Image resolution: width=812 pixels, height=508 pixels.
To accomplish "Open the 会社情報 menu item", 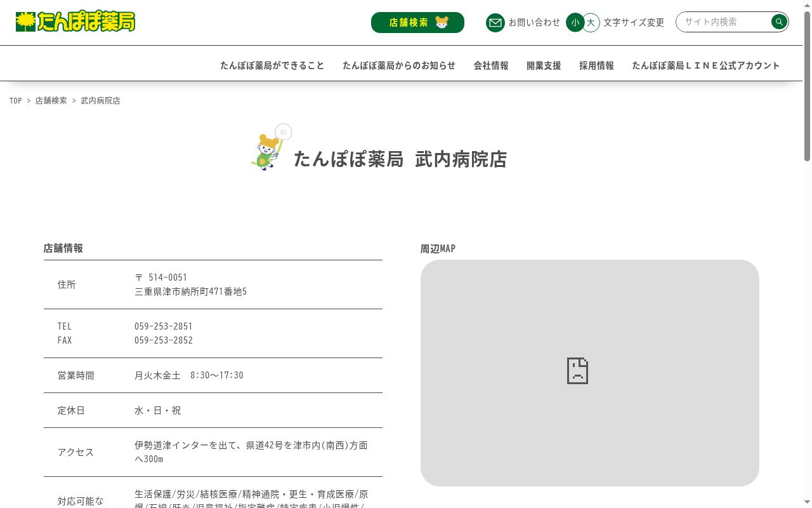I will click(x=491, y=65).
